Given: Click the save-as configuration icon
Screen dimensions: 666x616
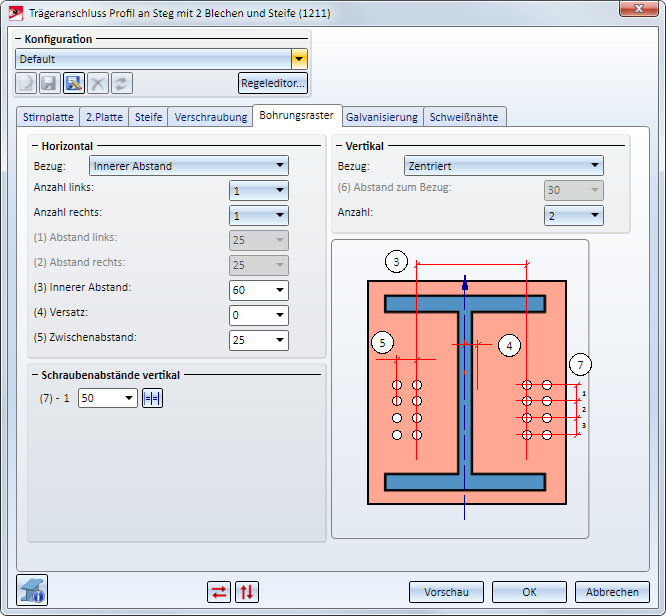Looking at the screenshot, I should 73,83.
